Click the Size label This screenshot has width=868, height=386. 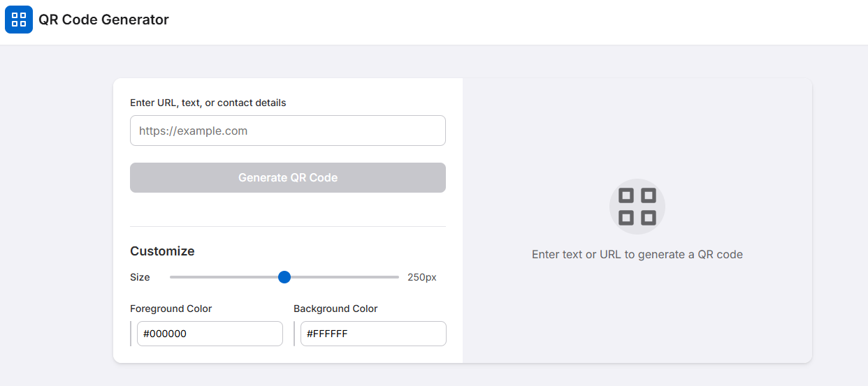[140, 277]
